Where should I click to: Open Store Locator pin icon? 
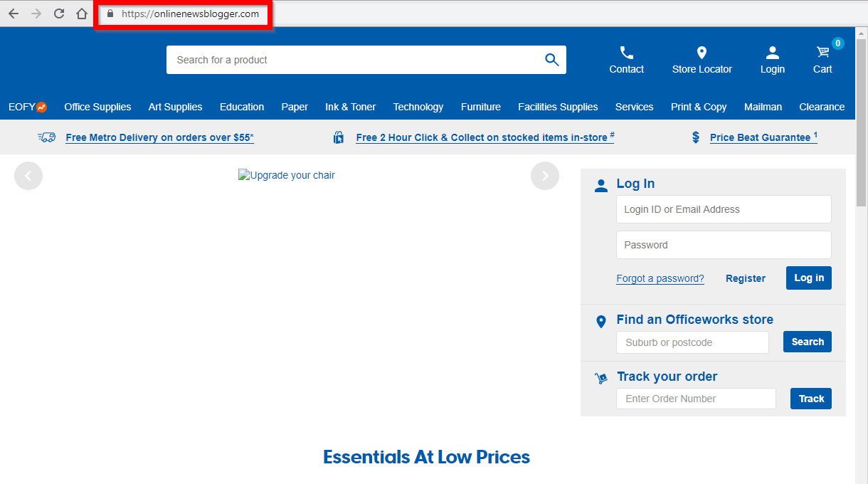[x=702, y=53]
